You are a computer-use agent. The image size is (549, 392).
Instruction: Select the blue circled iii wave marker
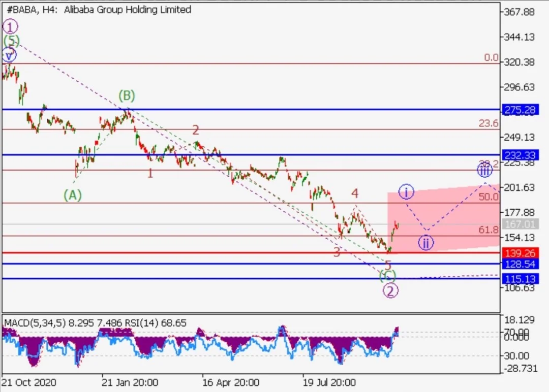[484, 171]
